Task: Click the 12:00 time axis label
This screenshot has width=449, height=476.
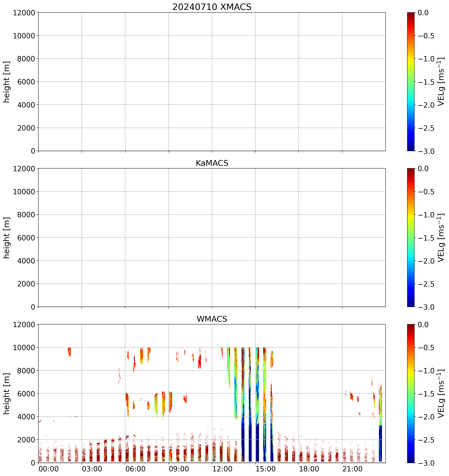Action: pyautogui.click(x=222, y=469)
